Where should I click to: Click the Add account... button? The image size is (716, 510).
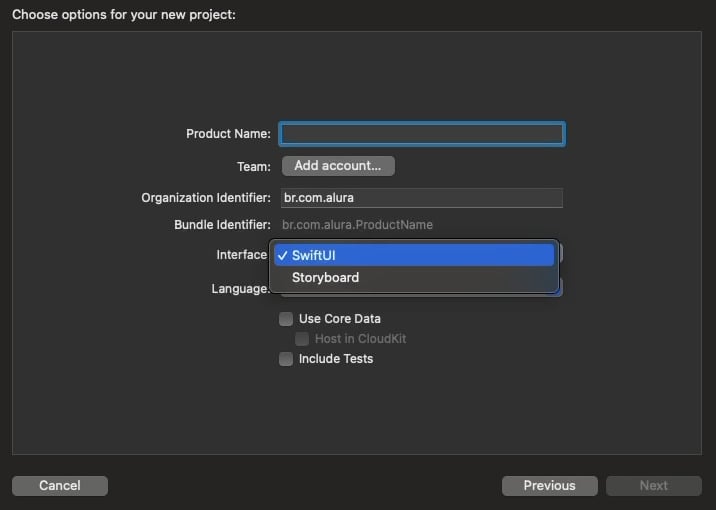[338, 166]
